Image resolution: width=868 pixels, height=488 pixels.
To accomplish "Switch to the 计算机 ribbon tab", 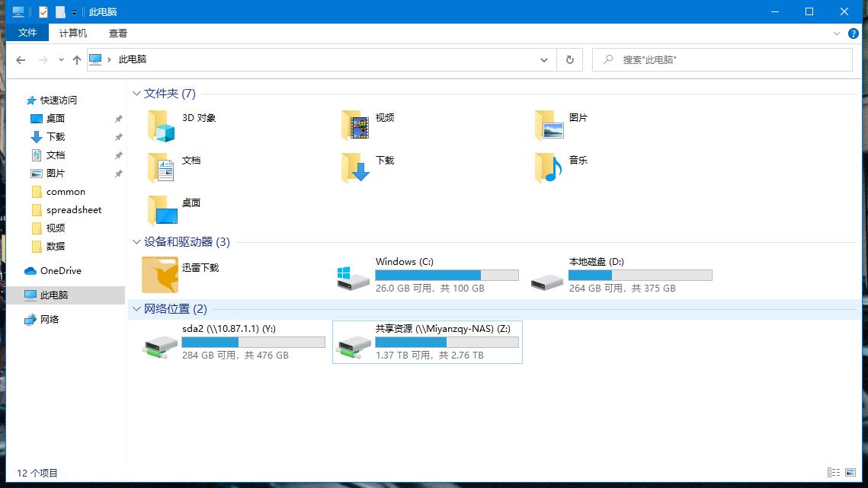I will click(x=72, y=33).
